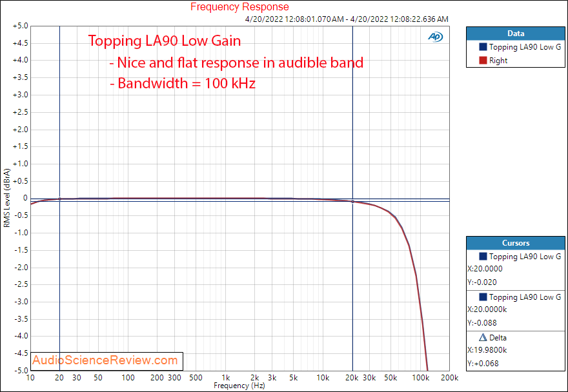Click the AP logo in the graph corner

coord(435,37)
